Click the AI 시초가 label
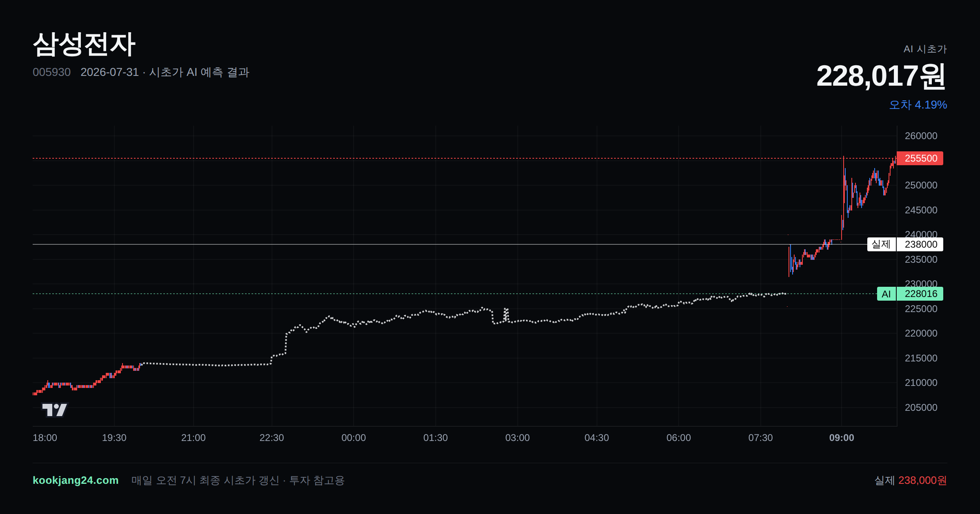This screenshot has width=980, height=514. pos(925,49)
